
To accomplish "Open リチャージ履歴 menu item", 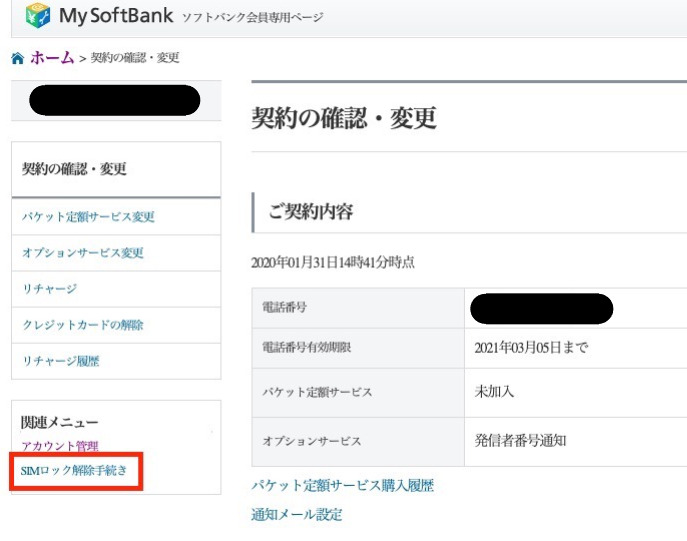I will [x=60, y=361].
